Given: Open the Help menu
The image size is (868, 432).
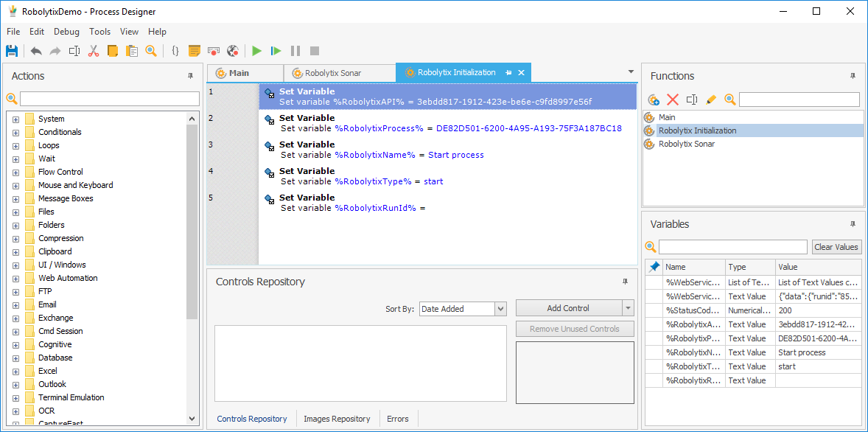Looking at the screenshot, I should pyautogui.click(x=157, y=32).
